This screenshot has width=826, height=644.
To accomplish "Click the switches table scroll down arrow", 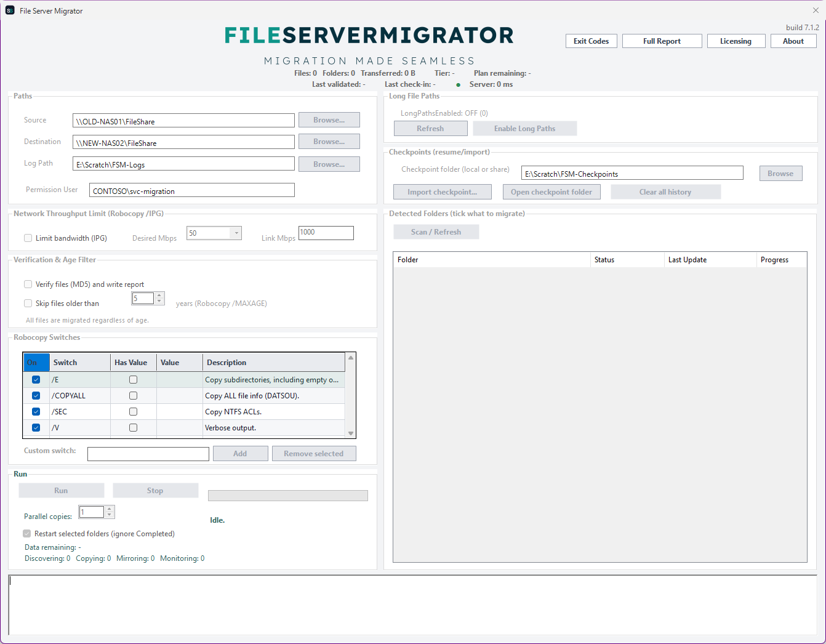I will click(351, 433).
